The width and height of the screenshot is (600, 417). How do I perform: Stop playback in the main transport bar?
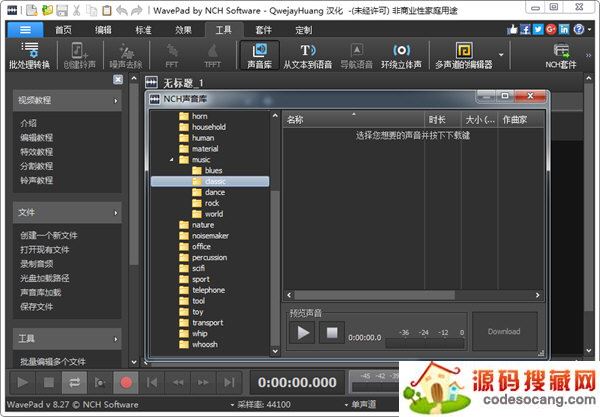(49, 382)
